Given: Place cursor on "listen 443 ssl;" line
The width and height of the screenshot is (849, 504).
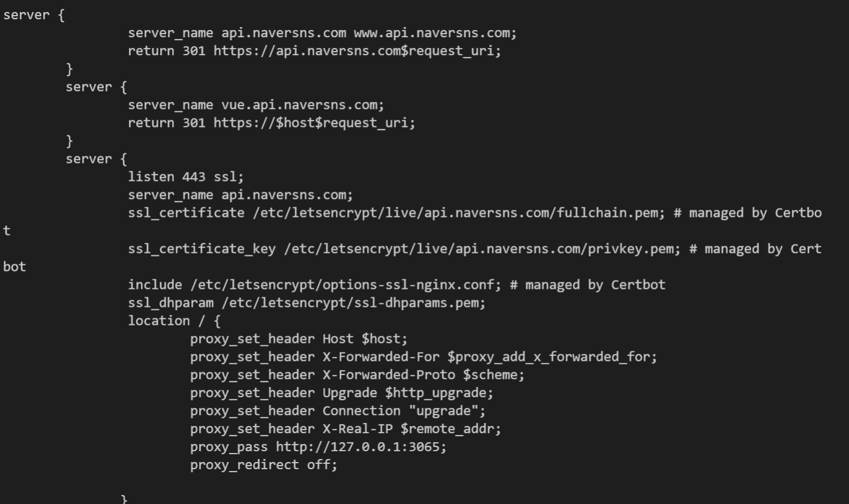Looking at the screenshot, I should pyautogui.click(x=186, y=177).
